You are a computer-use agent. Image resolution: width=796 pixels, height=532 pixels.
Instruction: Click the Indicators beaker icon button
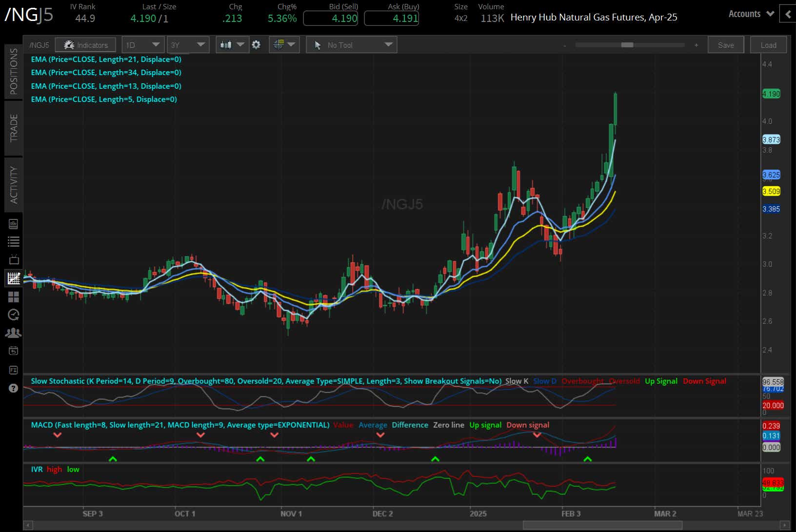[x=85, y=44]
